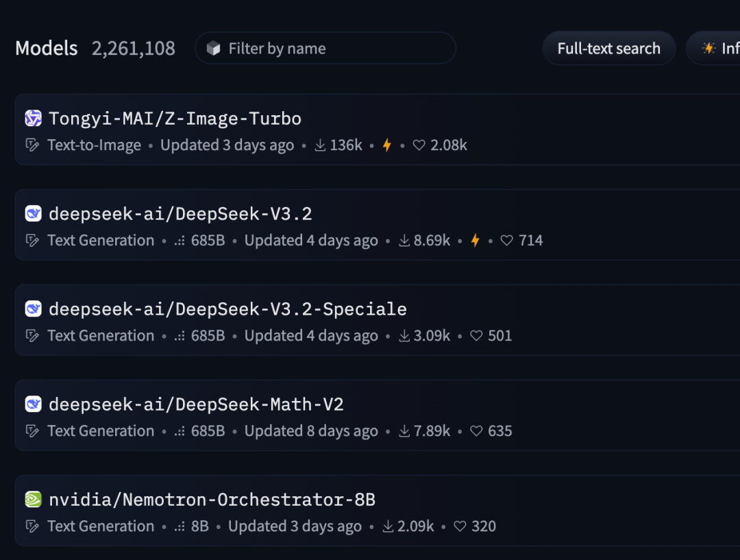Click the Text-to-Image task icon
The image size is (740, 560).
point(32,145)
